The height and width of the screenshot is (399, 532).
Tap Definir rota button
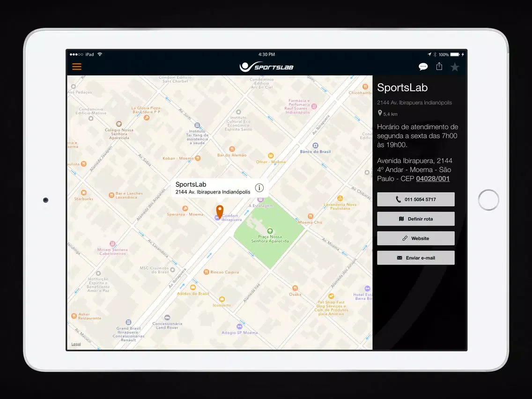pyautogui.click(x=416, y=219)
